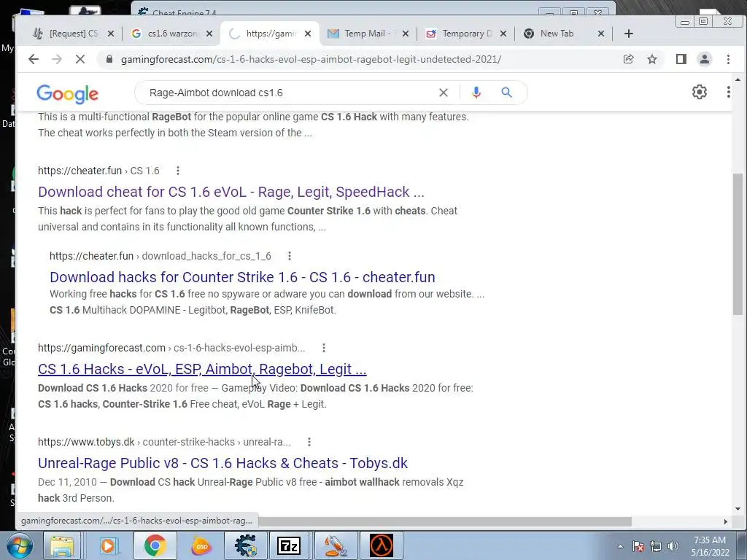
Task: Open the Windows Start button
Action: [x=19, y=545]
